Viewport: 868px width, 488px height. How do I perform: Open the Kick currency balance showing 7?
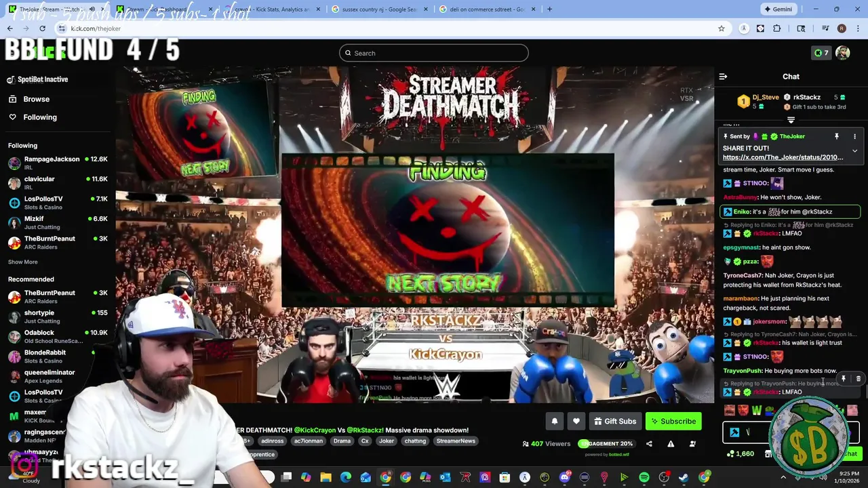[821, 53]
